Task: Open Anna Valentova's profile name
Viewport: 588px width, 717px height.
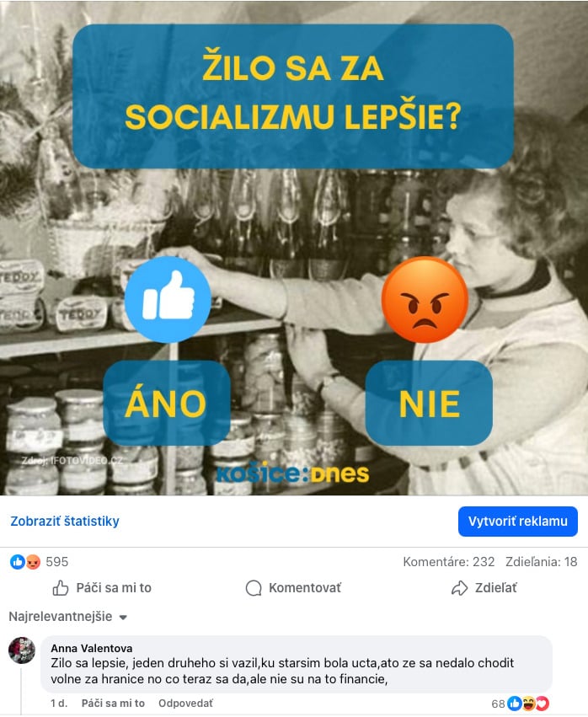Action: tap(92, 648)
